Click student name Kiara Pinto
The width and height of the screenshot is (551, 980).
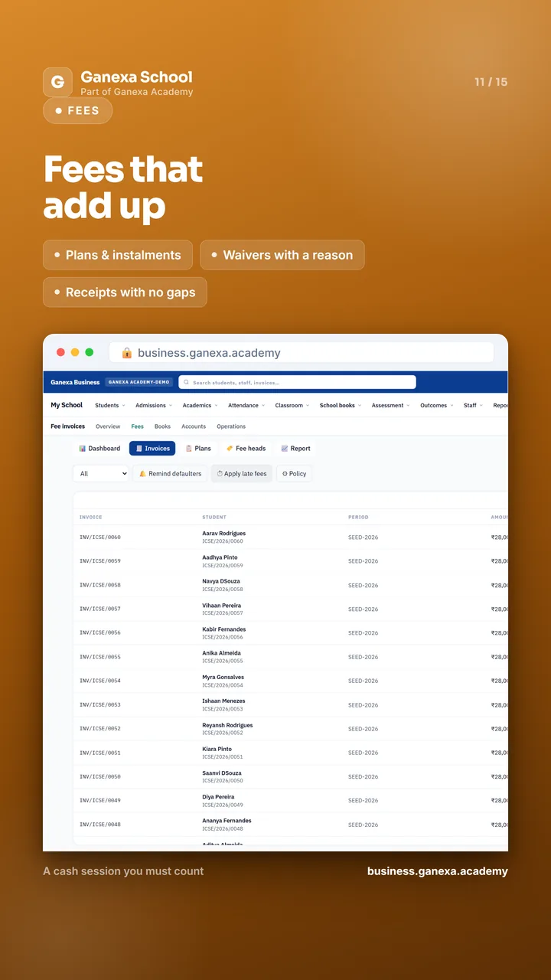point(217,749)
